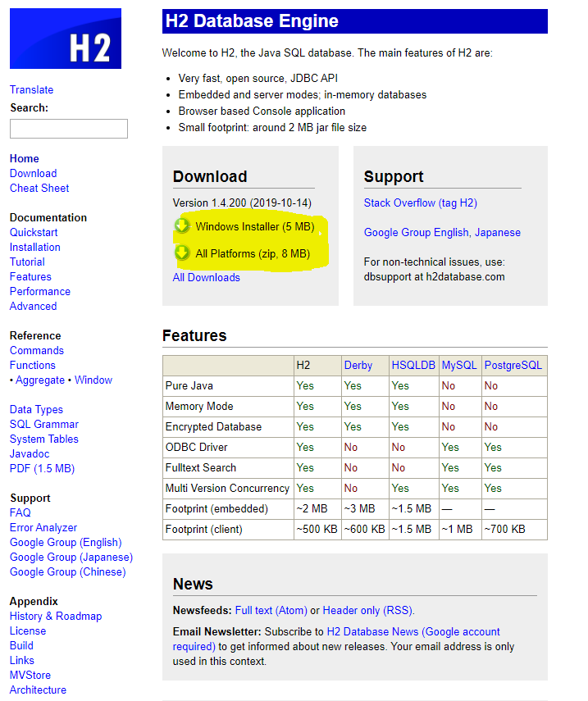Click the HSQLDB column header link

413,365
